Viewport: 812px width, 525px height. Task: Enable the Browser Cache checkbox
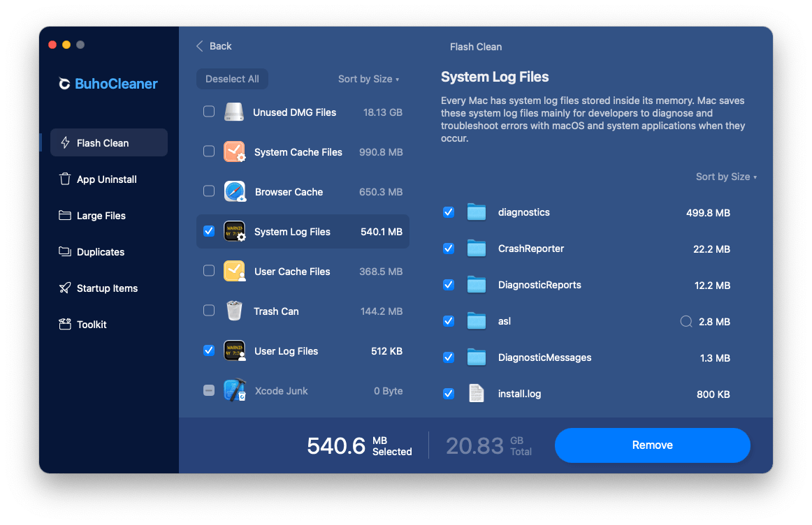(x=209, y=191)
